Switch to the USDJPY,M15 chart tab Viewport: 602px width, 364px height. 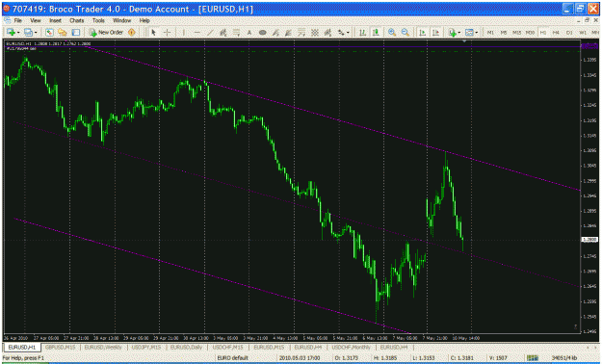tap(146, 347)
